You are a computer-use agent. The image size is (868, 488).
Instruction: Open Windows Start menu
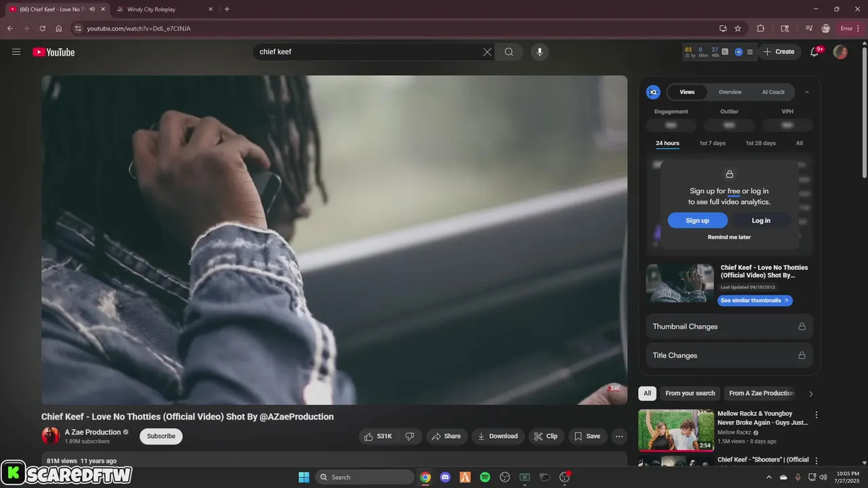304,477
